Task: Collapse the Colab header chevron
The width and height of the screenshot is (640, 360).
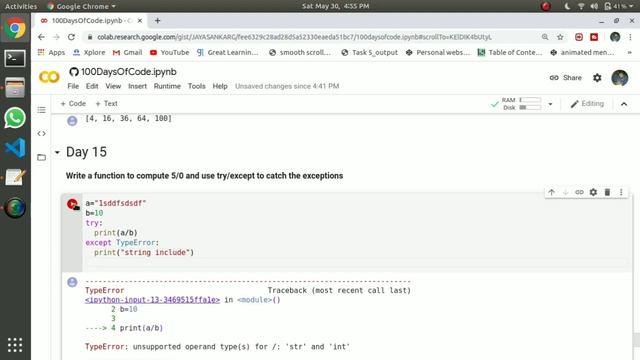Action: 624,104
